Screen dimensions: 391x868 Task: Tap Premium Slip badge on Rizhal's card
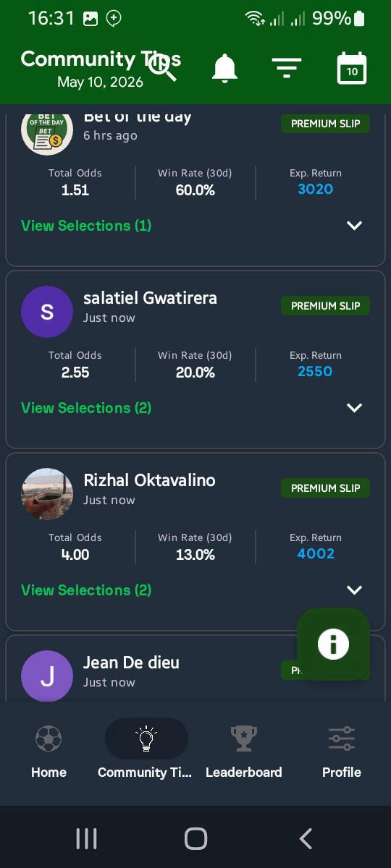click(325, 488)
